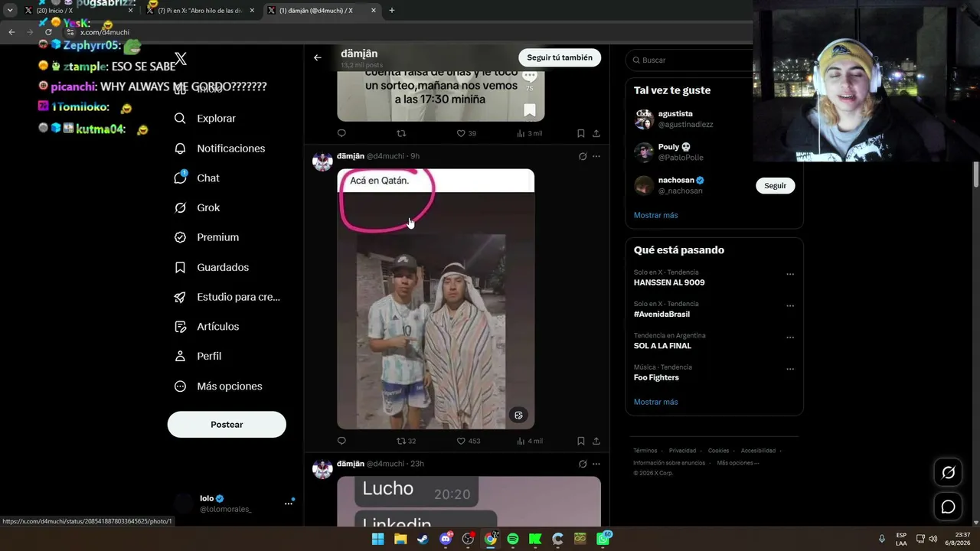Open Spotify from the taskbar
Viewport: 980px width, 551px height.
513,539
